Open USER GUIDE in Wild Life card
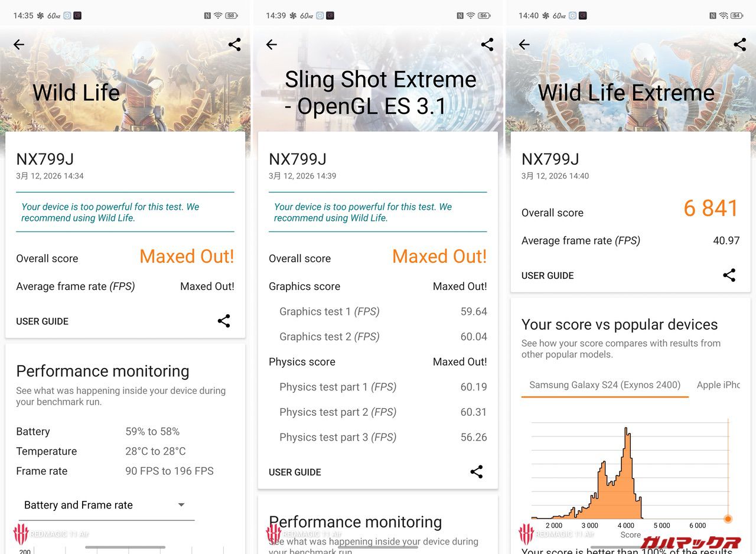 [x=43, y=321]
